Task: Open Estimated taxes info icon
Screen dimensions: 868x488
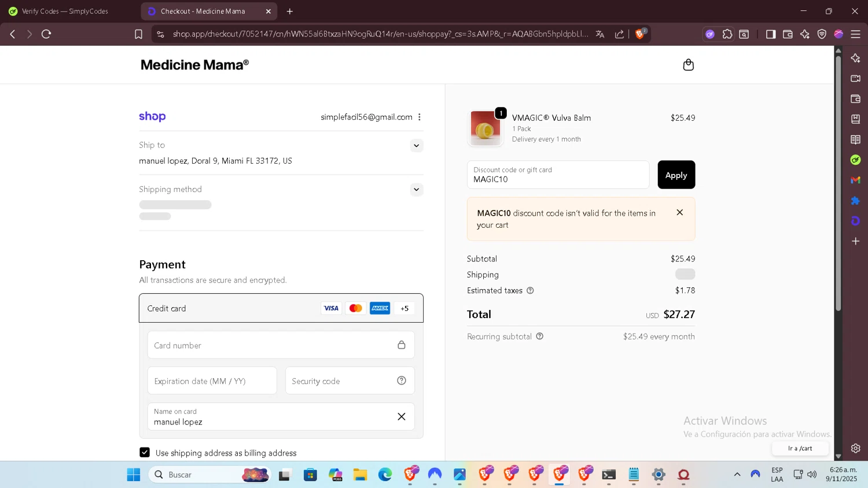Action: coord(530,290)
